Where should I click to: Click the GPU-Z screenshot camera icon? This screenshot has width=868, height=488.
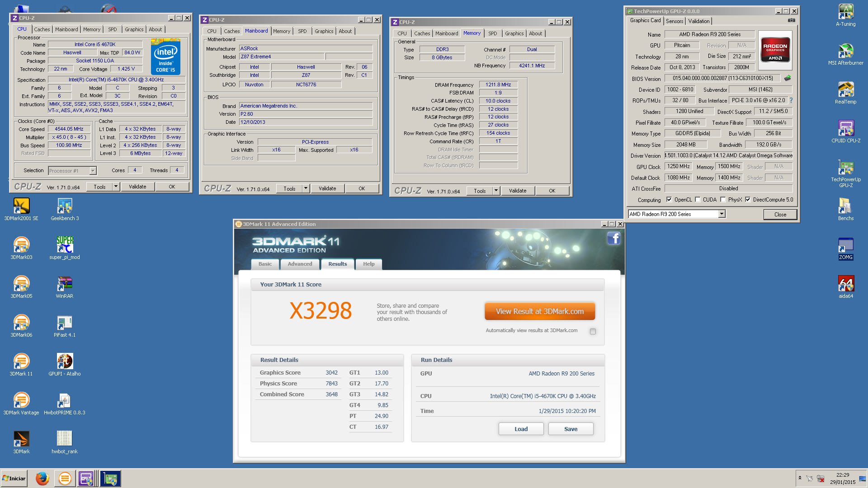click(x=791, y=20)
